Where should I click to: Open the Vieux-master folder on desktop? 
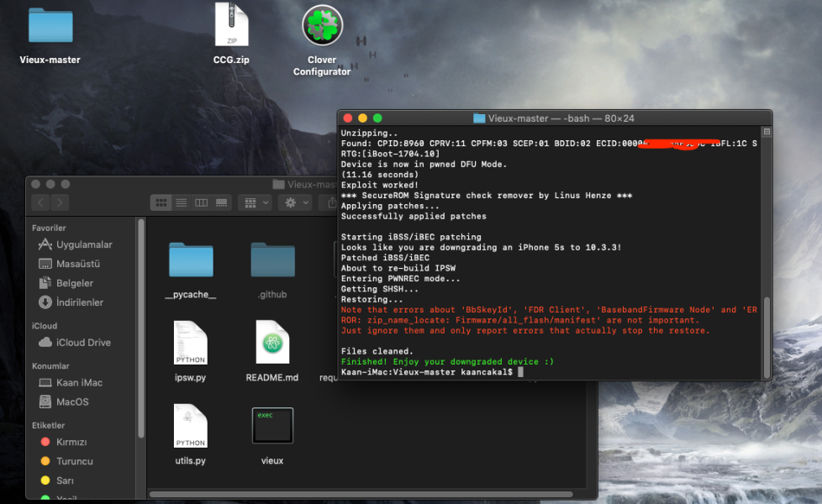tap(50, 26)
